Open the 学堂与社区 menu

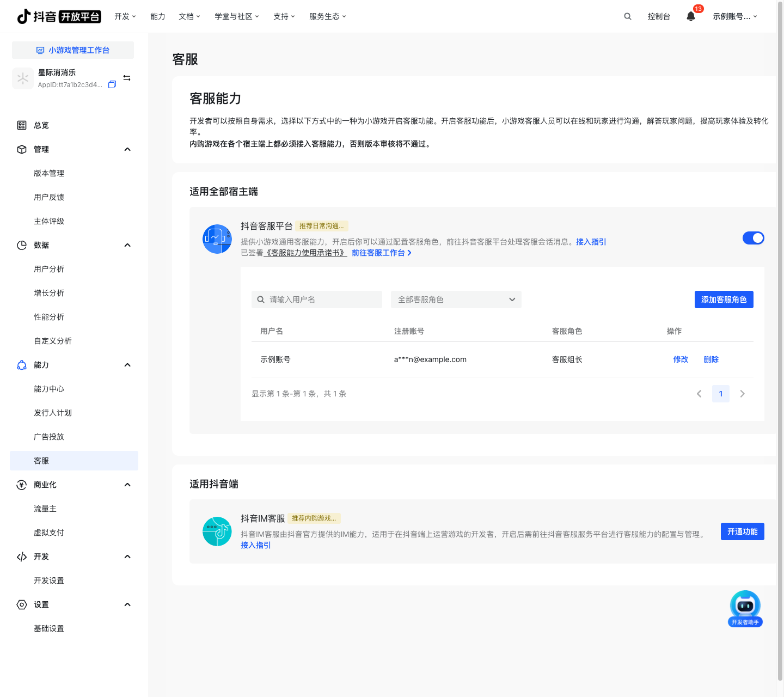[x=237, y=16]
